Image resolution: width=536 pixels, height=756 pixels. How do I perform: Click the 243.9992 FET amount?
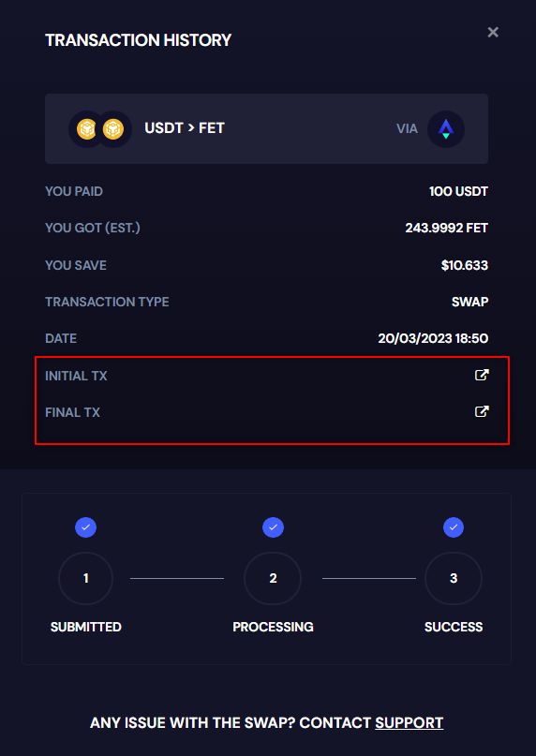(x=446, y=228)
